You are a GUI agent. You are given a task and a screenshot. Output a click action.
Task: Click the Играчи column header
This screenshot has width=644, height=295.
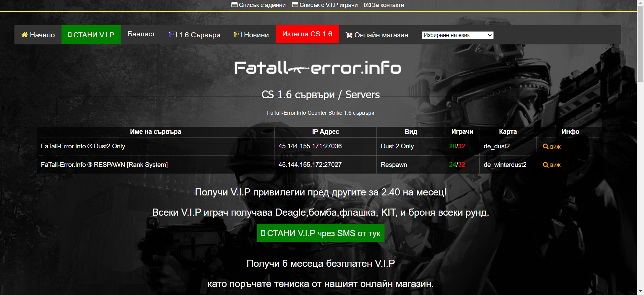tap(462, 132)
